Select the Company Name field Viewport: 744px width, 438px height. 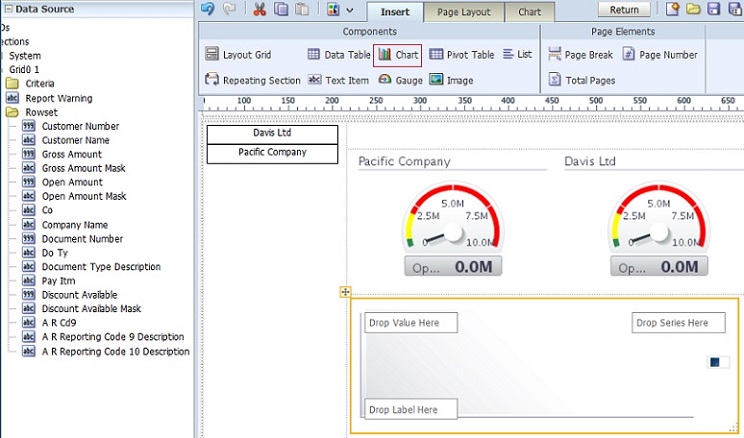pos(65,224)
